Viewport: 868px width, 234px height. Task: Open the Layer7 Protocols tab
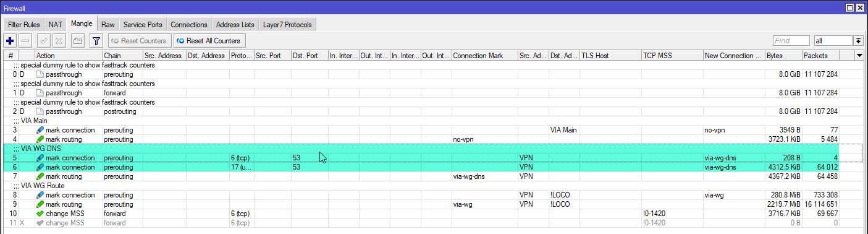[288, 25]
